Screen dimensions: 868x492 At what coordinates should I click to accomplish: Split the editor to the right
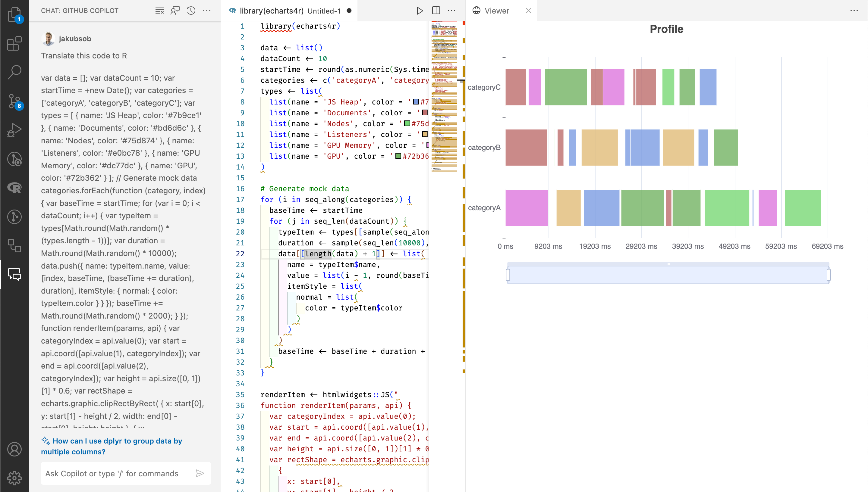[436, 11]
